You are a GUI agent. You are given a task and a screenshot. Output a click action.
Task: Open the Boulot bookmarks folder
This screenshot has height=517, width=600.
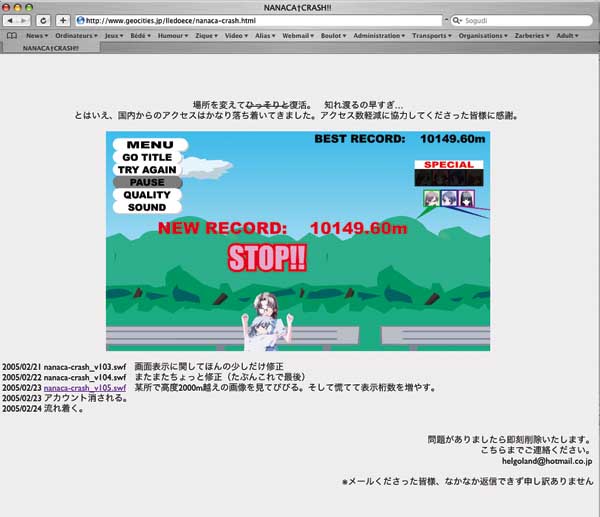pyautogui.click(x=333, y=36)
